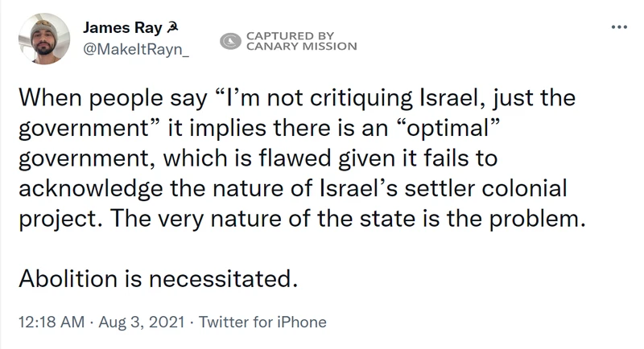Open the Twitter for iPhone source link
This screenshot has height=349, width=644.
263,322
